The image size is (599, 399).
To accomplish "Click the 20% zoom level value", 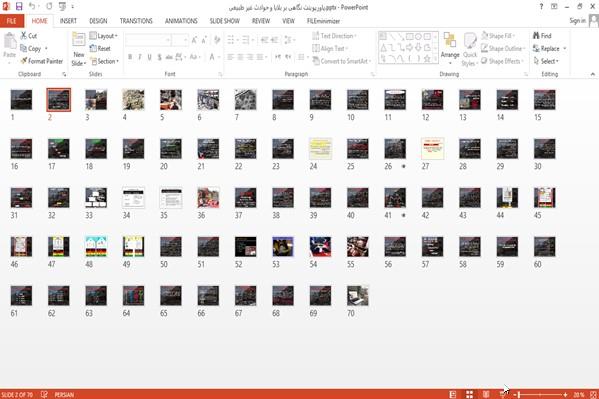I will pos(579,394).
